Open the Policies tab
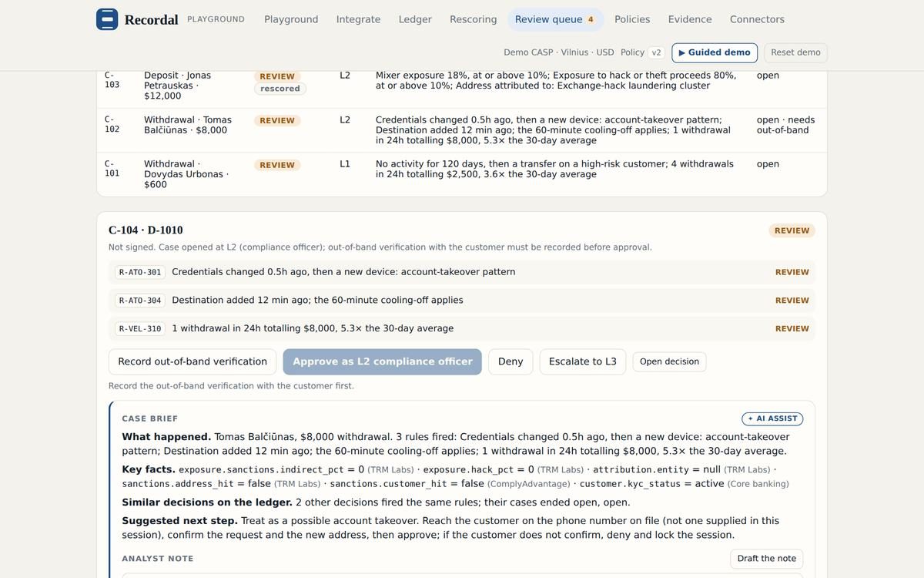The width and height of the screenshot is (924, 578). [632, 19]
